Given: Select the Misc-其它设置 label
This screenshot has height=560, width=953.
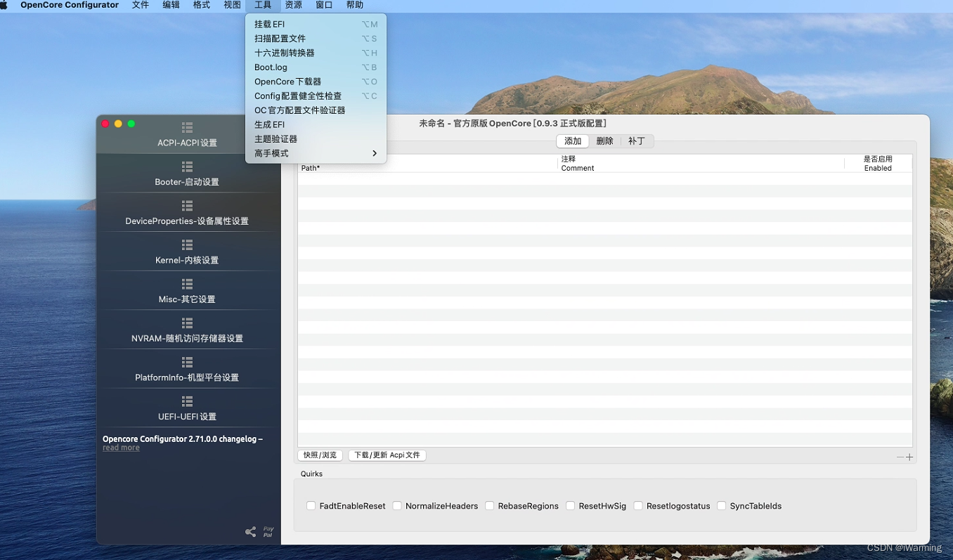Looking at the screenshot, I should point(187,299).
